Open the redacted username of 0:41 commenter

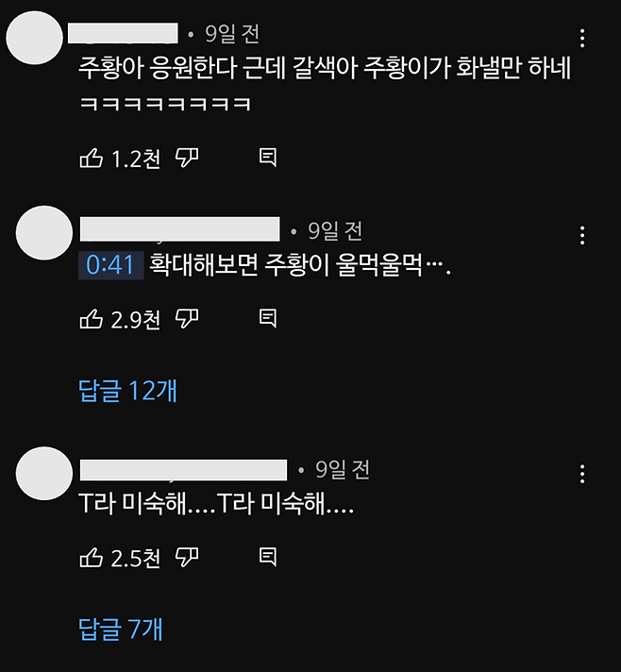click(180, 228)
